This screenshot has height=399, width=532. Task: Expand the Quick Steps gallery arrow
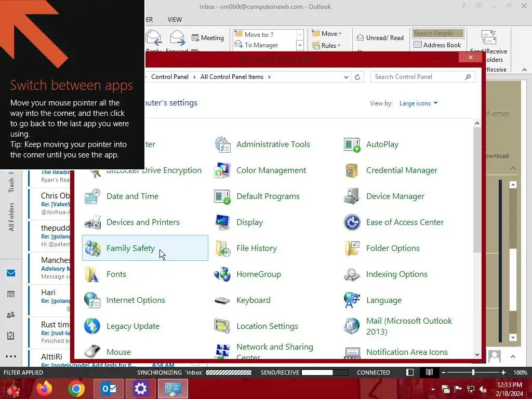[x=300, y=45]
